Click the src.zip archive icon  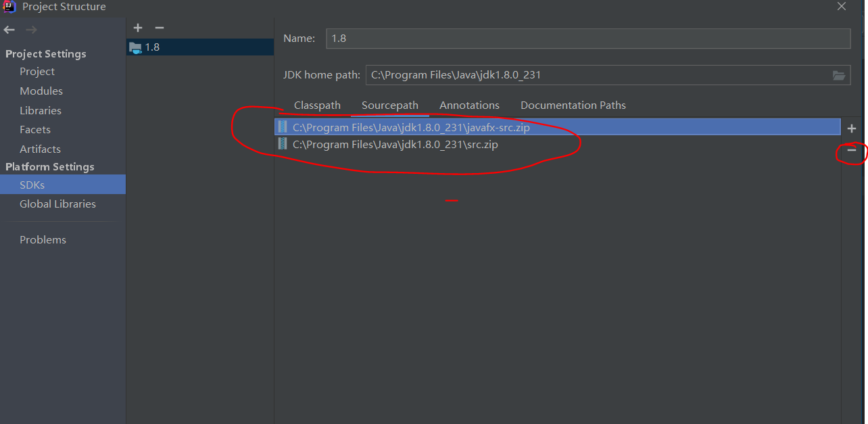point(283,145)
